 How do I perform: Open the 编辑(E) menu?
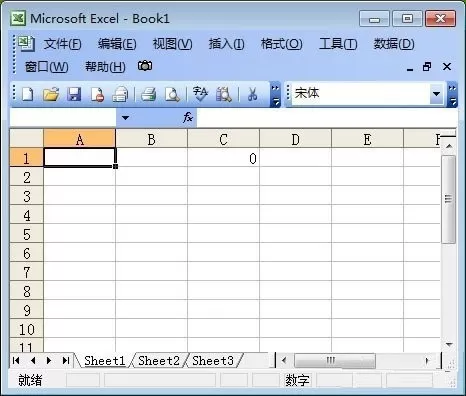(117, 44)
